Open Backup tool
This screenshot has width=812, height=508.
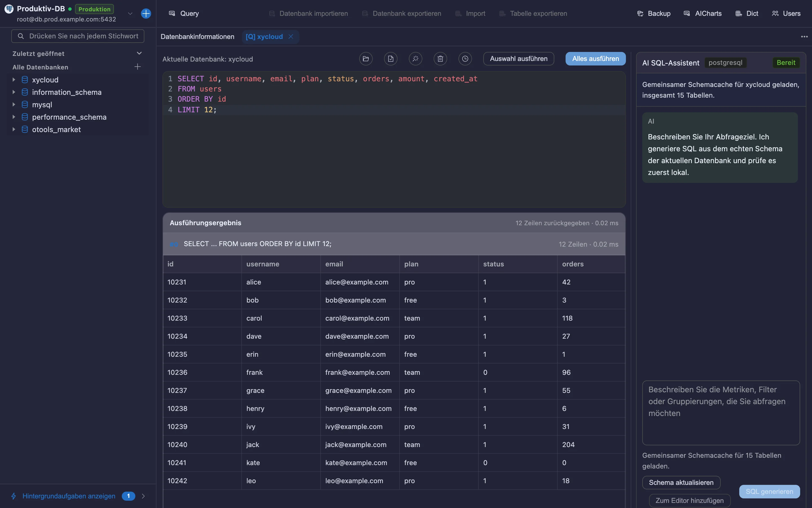pyautogui.click(x=654, y=14)
